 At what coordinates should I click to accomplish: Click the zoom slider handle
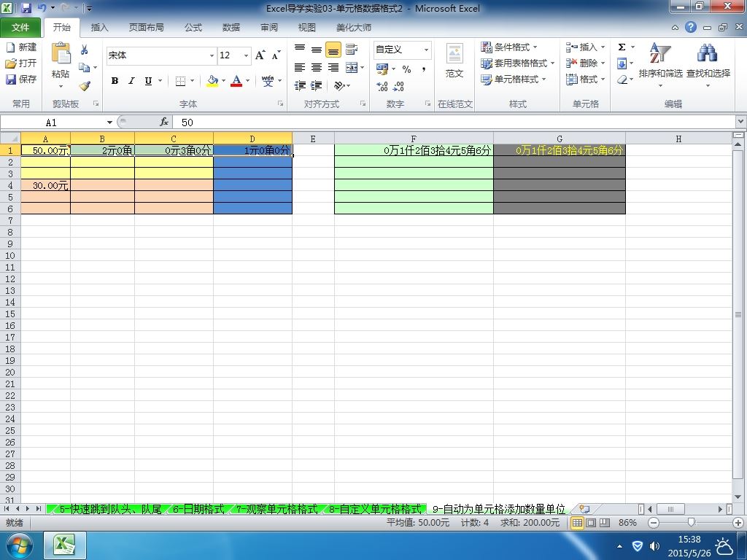(692, 523)
